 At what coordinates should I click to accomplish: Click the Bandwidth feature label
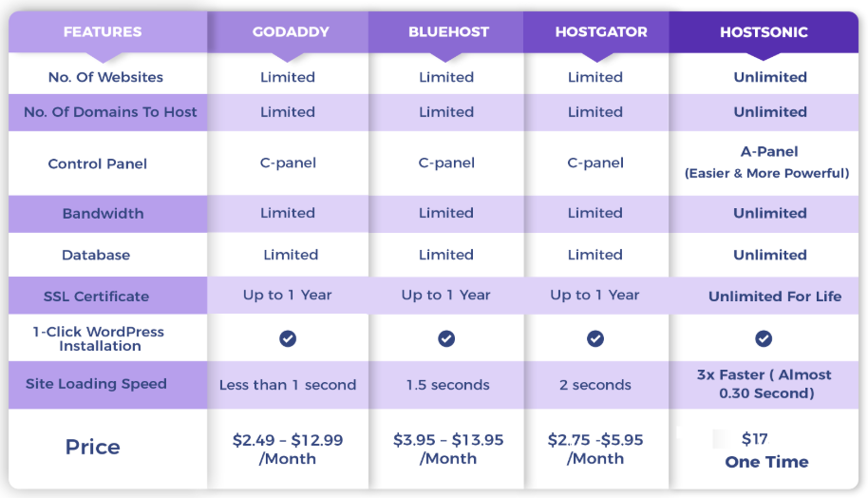pos(103,214)
